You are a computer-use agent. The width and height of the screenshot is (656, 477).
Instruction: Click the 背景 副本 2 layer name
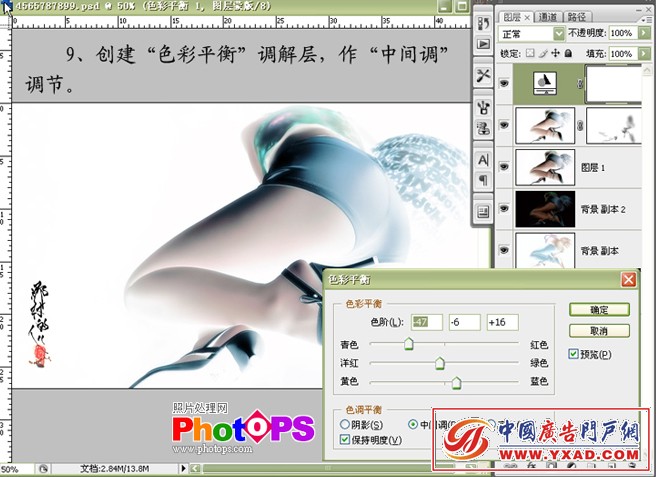pyautogui.click(x=603, y=209)
